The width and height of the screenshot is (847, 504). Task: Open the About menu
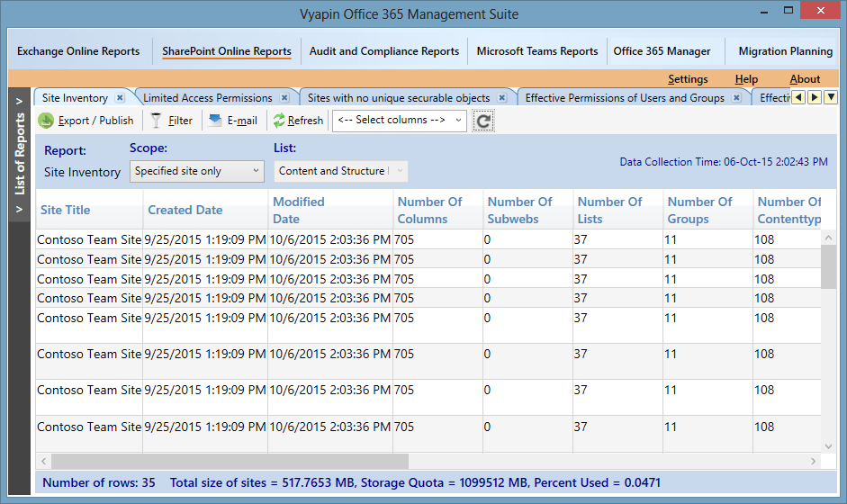click(x=805, y=79)
